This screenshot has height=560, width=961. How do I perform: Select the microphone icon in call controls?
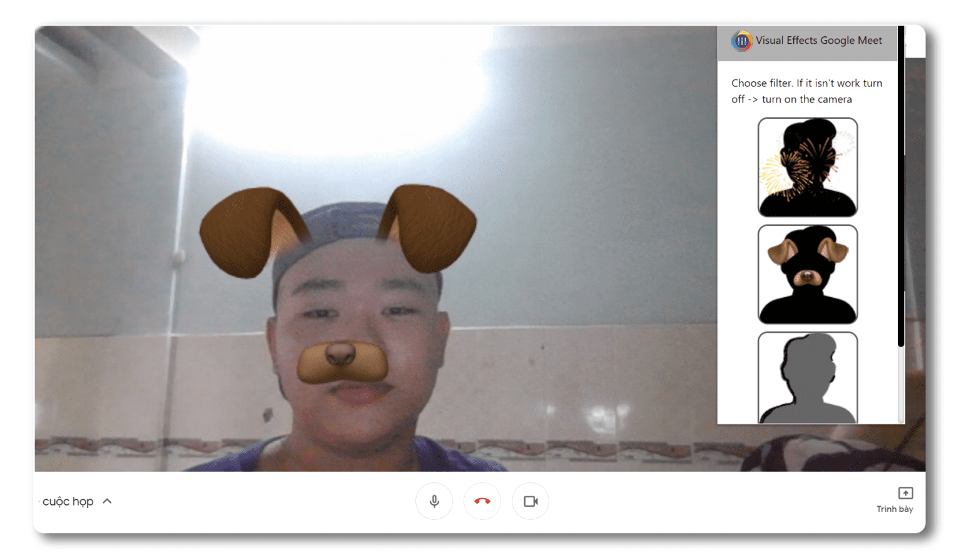point(434,501)
